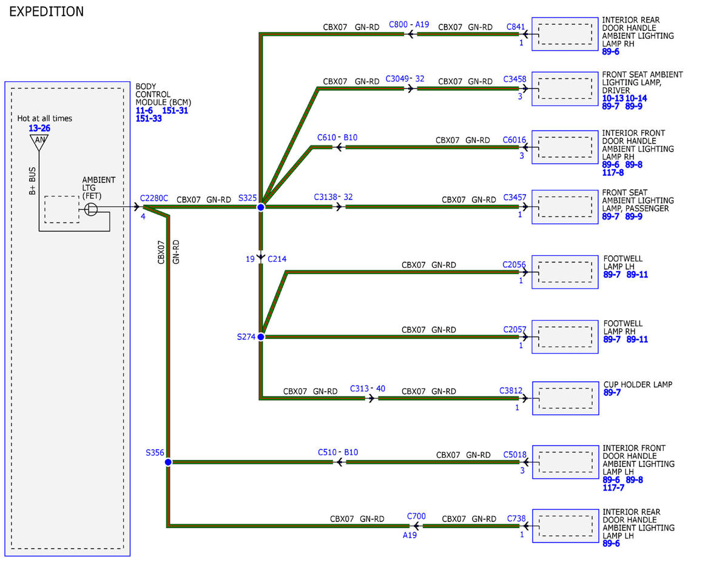
Task: Select inline connector C800 - A19
Action: [409, 25]
